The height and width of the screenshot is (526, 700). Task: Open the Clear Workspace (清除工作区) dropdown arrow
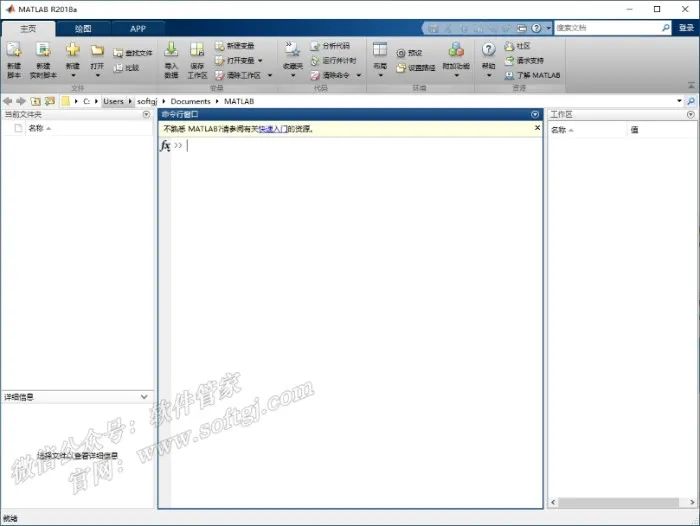pyautogui.click(x=270, y=75)
